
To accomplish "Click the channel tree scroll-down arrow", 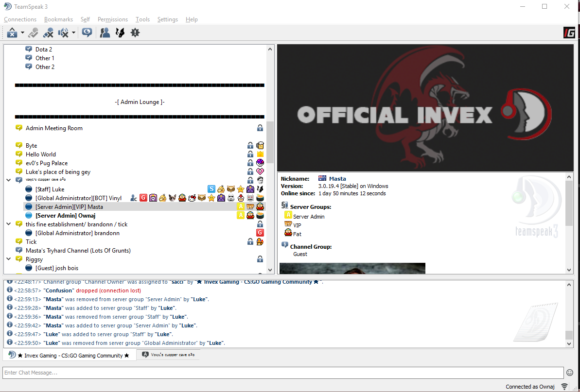I will coord(270,270).
